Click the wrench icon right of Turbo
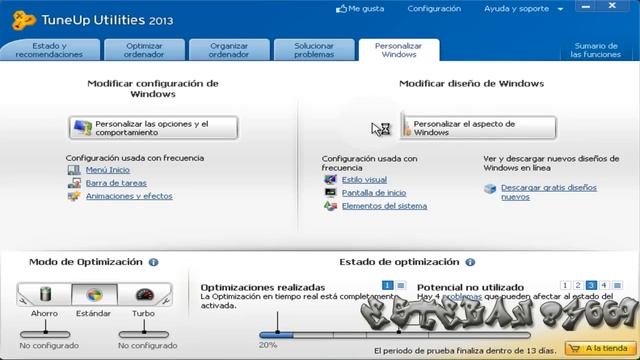Image resolution: width=640 pixels, height=360 pixels. pos(167,301)
